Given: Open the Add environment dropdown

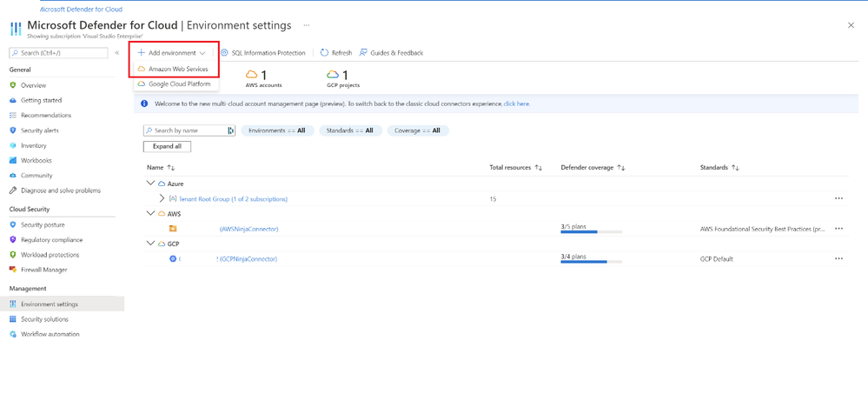Looking at the screenshot, I should coord(172,53).
